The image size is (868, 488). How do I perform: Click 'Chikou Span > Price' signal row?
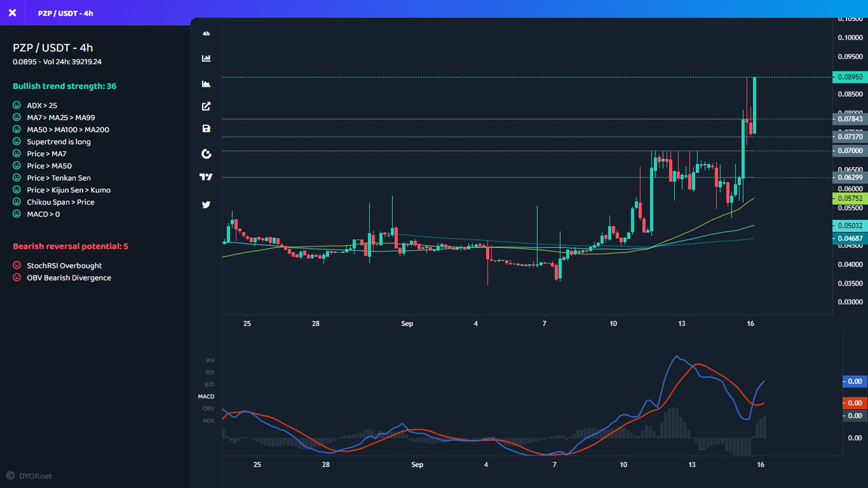[54, 202]
